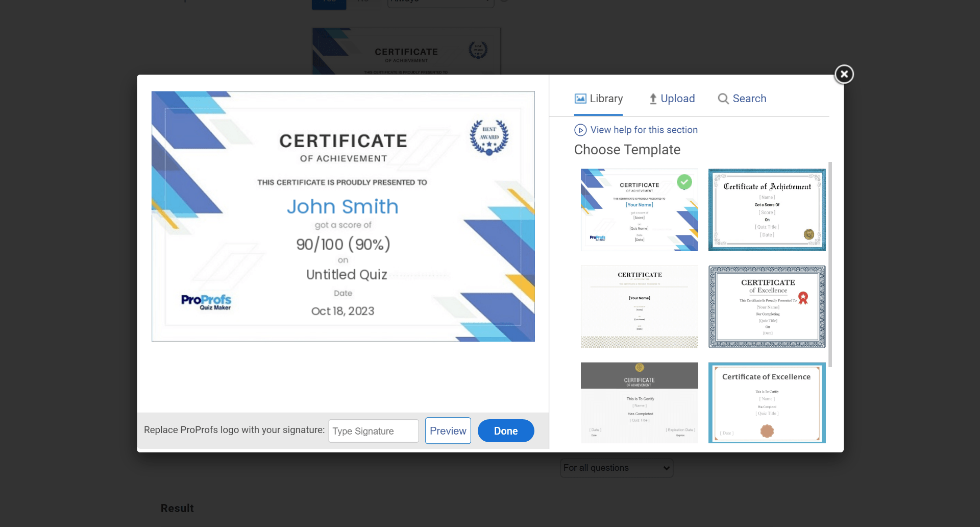Click the Upload arrow icon
The height and width of the screenshot is (527, 980).
[653, 99]
